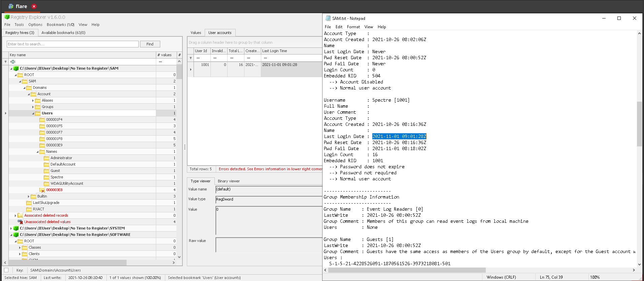Click equals filter icon under # values column
Screen dimensions: 644x281
pos(160,62)
